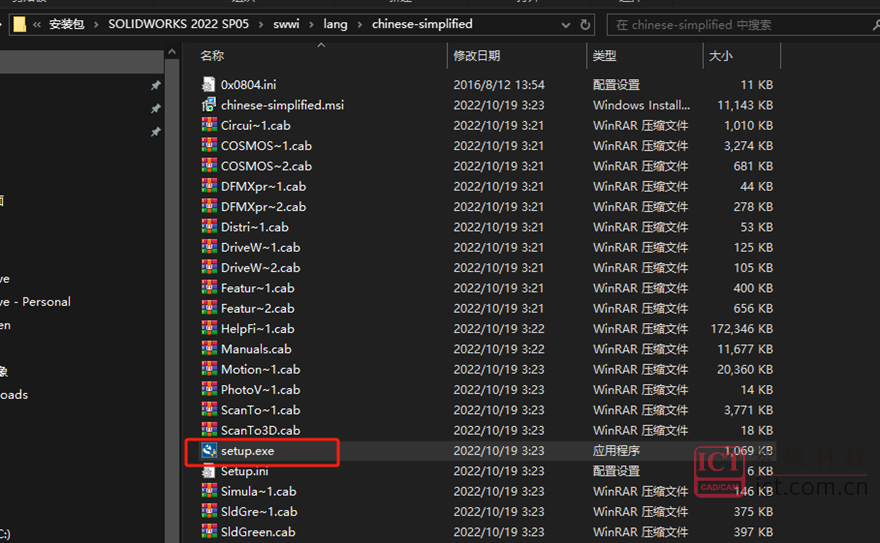This screenshot has height=543, width=880.
Task: Click the 20,360 KB size value
Action: (x=745, y=369)
